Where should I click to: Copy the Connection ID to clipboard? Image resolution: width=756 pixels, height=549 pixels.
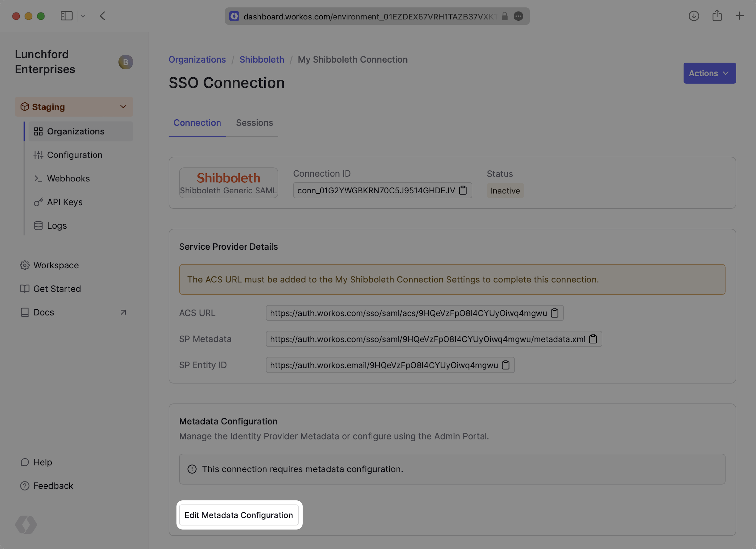click(x=463, y=190)
